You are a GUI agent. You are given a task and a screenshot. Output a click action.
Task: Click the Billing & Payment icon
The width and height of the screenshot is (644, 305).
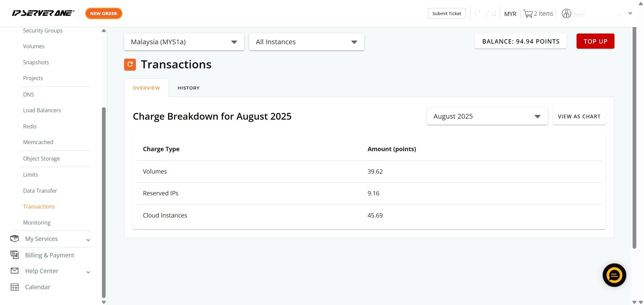pos(15,255)
